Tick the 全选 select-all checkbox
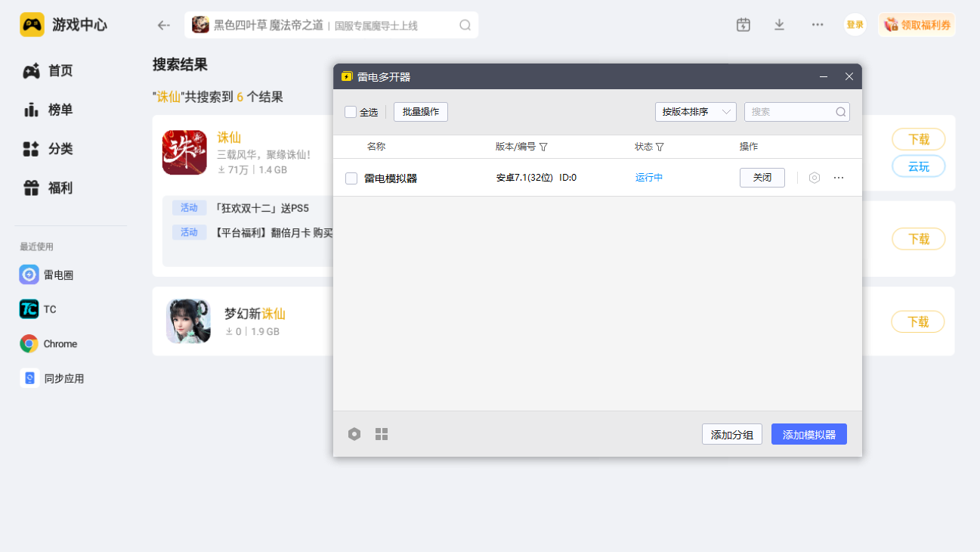 pyautogui.click(x=351, y=112)
